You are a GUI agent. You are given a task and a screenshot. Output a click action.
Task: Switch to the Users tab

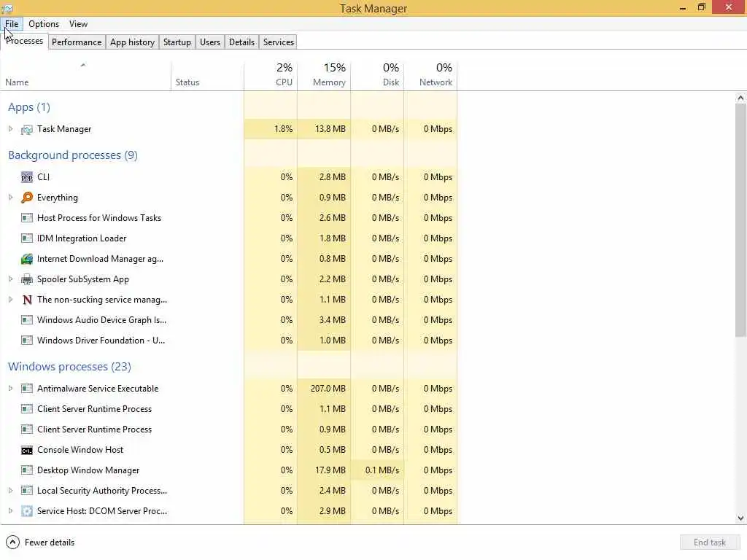[210, 42]
